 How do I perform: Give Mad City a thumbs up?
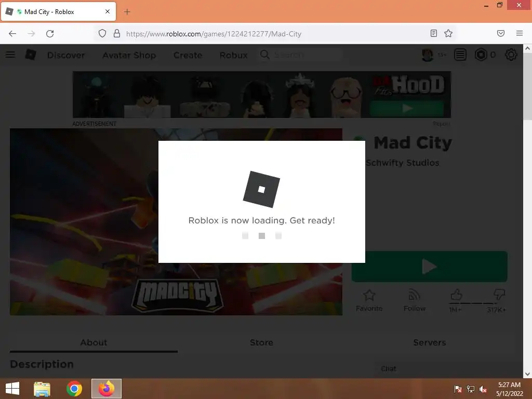pyautogui.click(x=456, y=295)
